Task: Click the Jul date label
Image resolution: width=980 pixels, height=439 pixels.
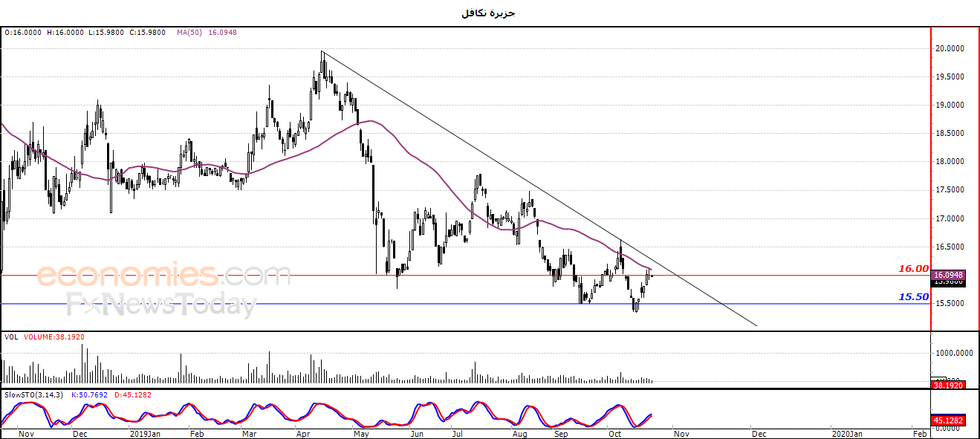Action: pyautogui.click(x=458, y=432)
